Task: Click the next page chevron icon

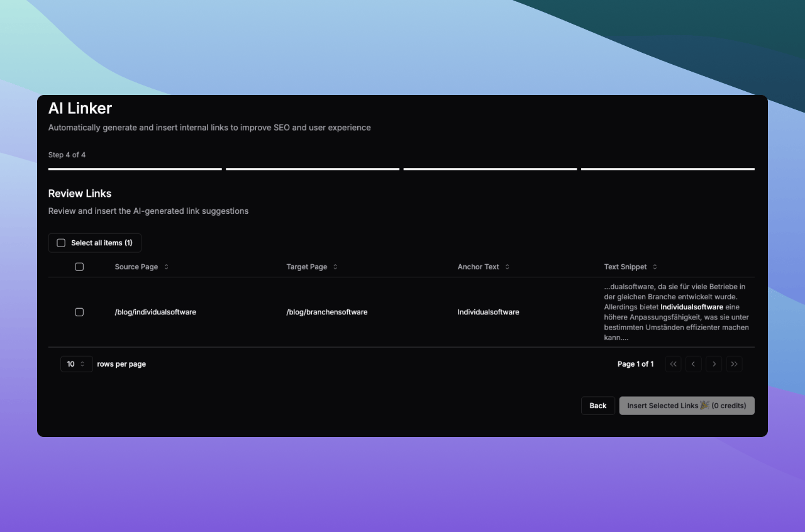Action: [714, 363]
